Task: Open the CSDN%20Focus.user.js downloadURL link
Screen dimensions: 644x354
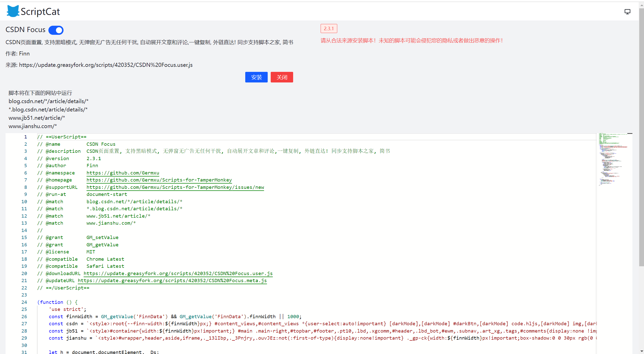Action: point(178,274)
